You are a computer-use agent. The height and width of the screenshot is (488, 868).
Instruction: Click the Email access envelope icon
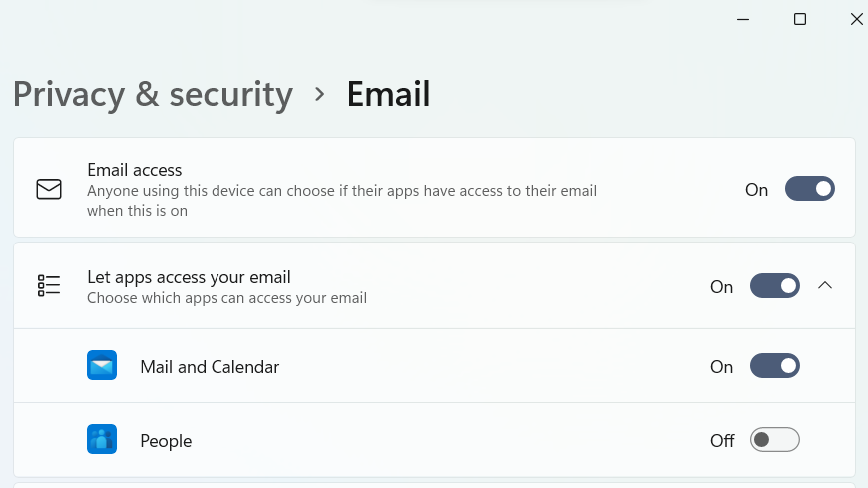point(49,189)
